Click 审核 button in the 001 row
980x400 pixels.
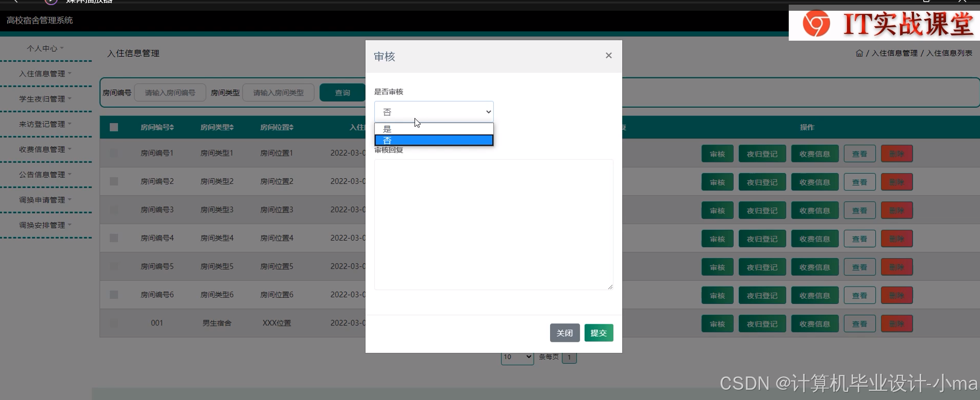click(717, 324)
